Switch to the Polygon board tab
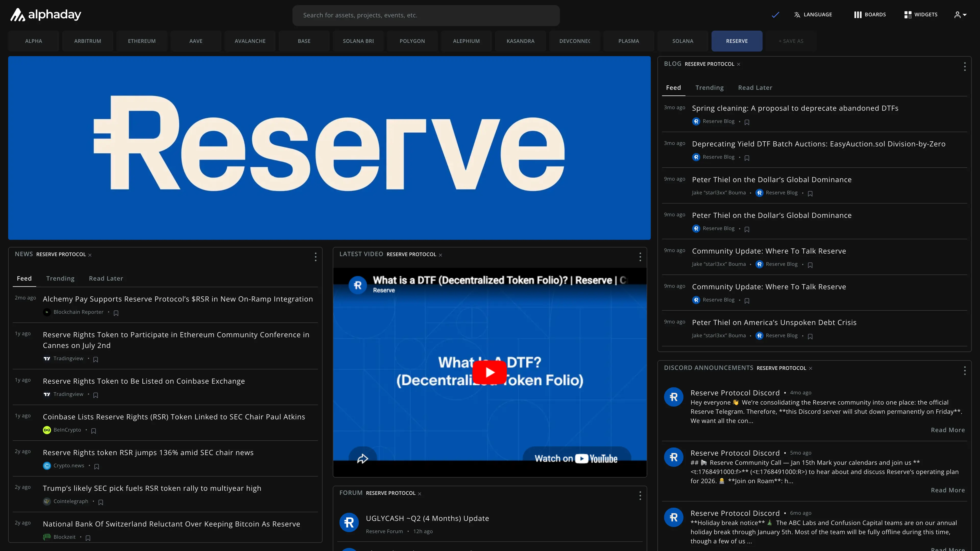Screen dimensions: 980x551 click(412, 41)
